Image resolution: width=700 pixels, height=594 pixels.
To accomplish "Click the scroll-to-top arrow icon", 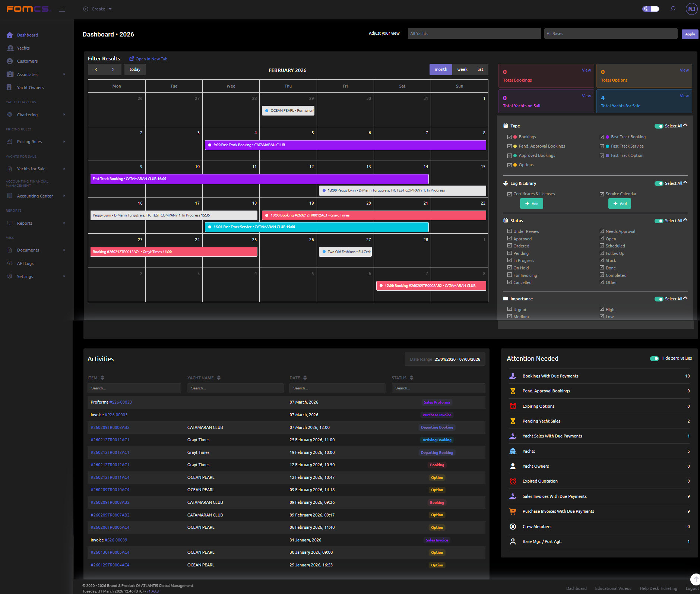I will click(x=695, y=579).
